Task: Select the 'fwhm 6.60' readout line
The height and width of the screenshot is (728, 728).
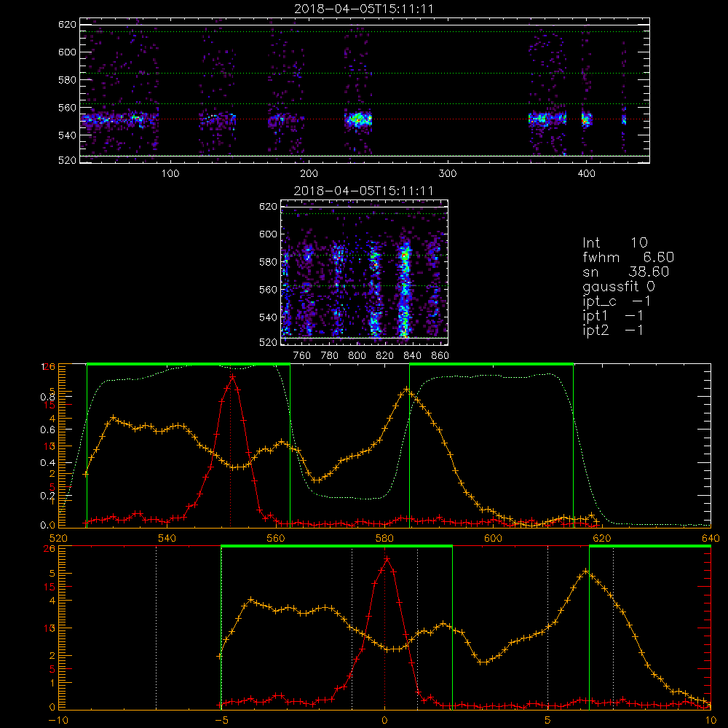Action: coord(628,257)
